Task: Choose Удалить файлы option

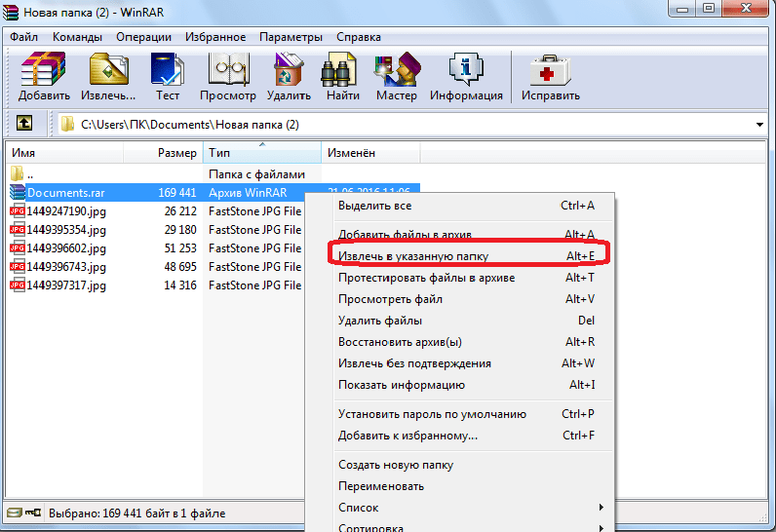Action: [x=467, y=321]
